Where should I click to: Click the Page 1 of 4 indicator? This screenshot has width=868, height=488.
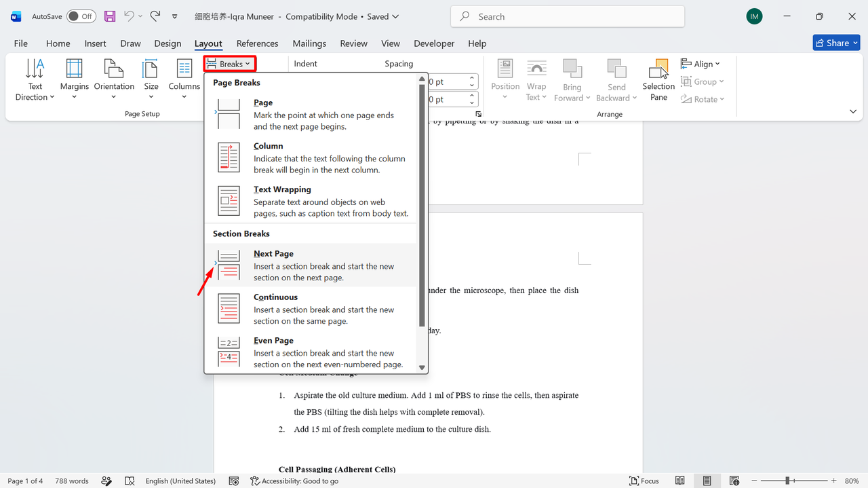pyautogui.click(x=25, y=481)
